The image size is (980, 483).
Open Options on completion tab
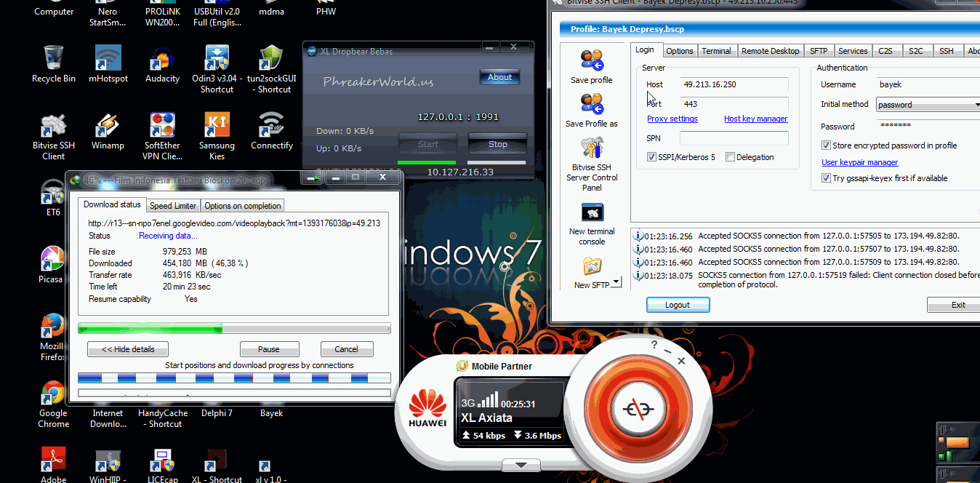pyautogui.click(x=242, y=206)
